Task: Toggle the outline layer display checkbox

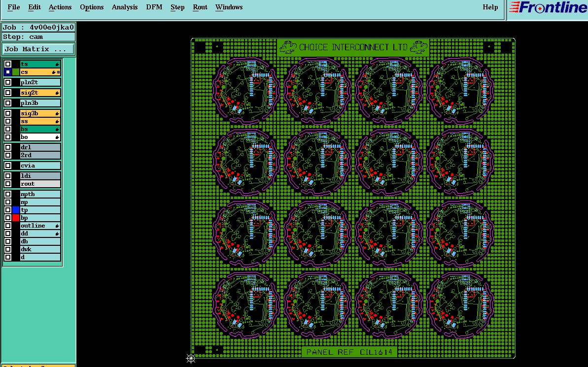Action: point(8,226)
